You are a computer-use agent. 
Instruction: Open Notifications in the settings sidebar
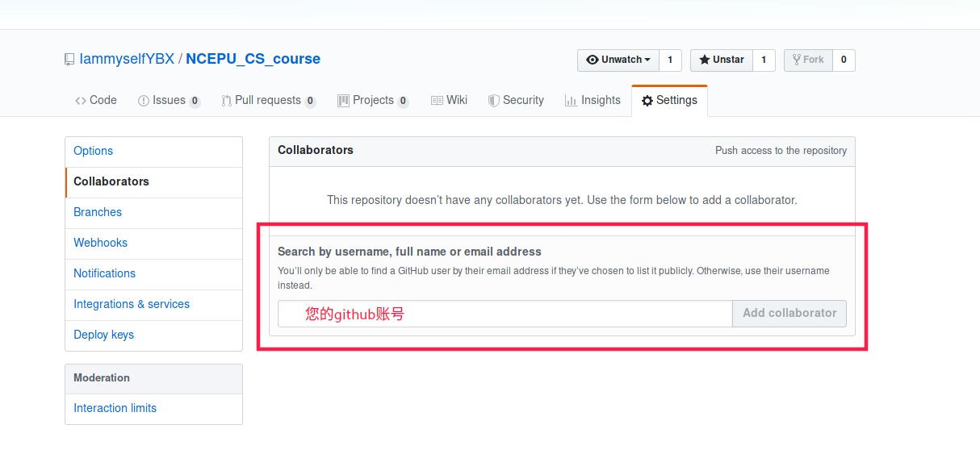(x=153, y=274)
